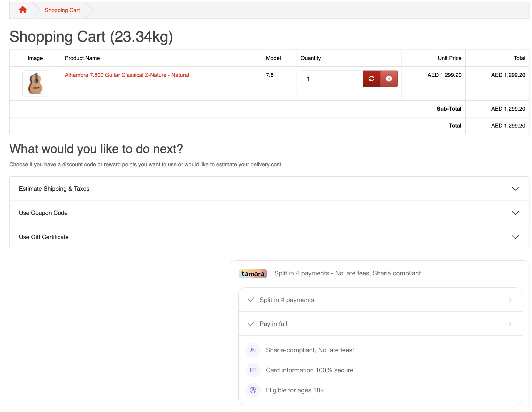Click the ages 18+ eligibility icon
The image size is (532, 412).
click(x=253, y=390)
